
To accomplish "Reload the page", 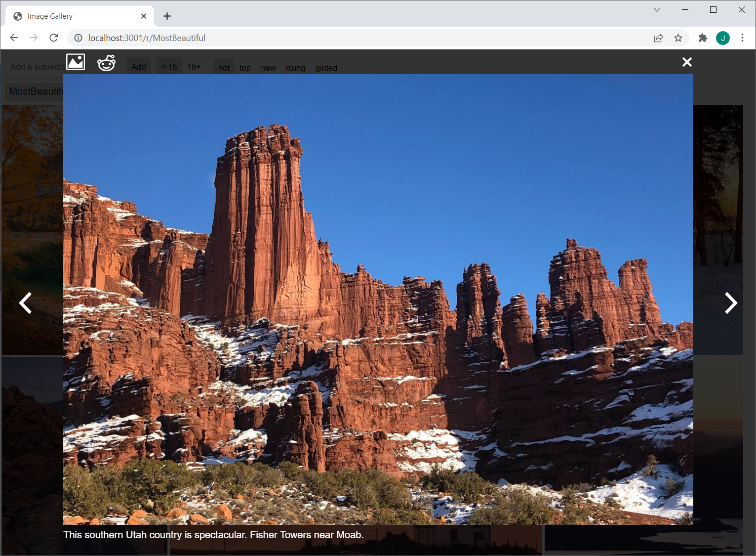I will click(x=54, y=38).
